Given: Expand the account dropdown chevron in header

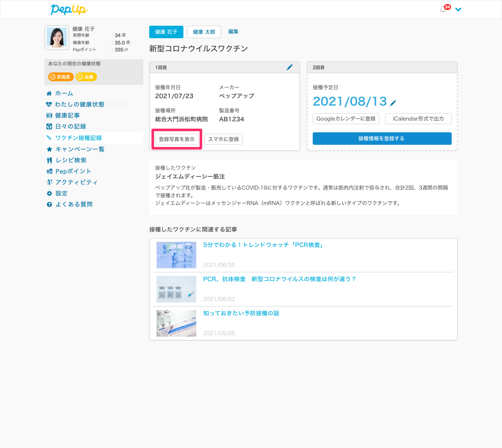Looking at the screenshot, I should pos(458,10).
